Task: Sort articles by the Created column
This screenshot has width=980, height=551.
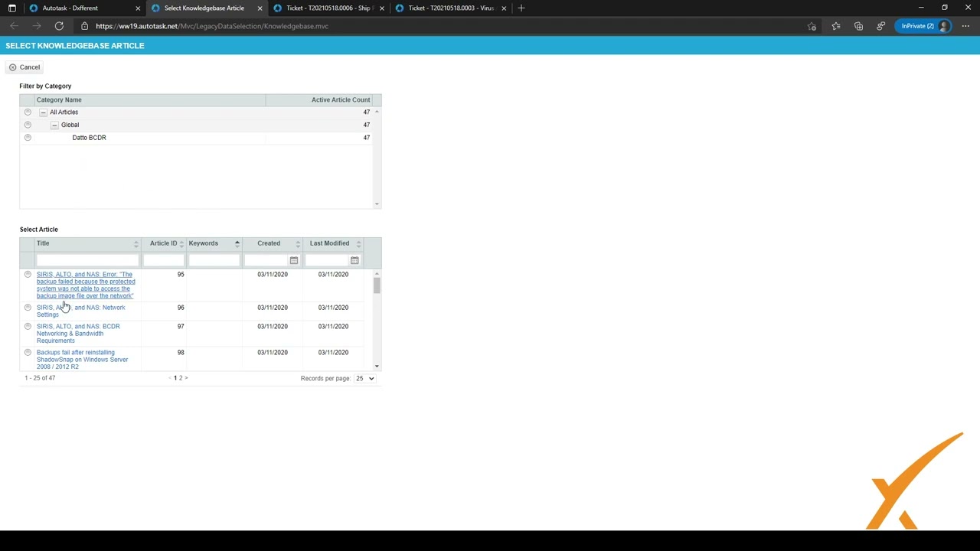Action: pyautogui.click(x=273, y=243)
